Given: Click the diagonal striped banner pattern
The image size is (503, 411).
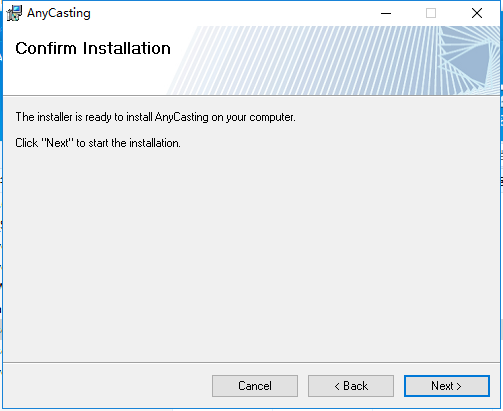Looking at the screenshot, I should (x=300, y=60).
